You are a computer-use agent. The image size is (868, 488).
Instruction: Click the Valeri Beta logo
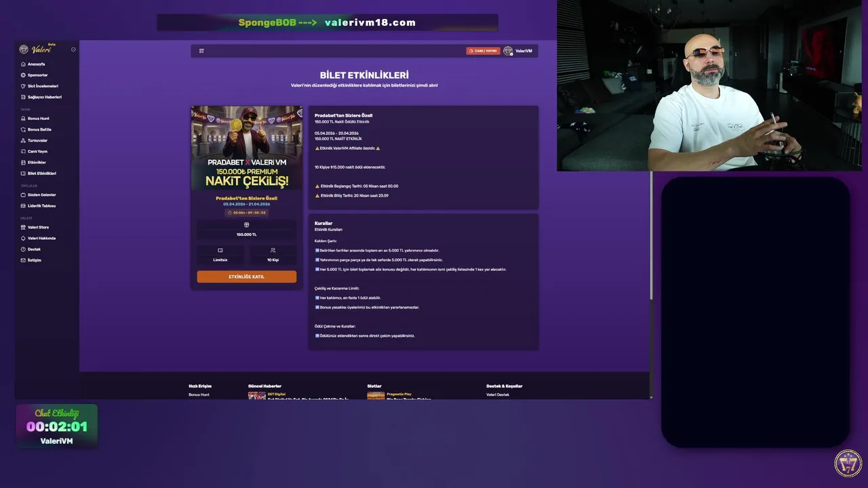coord(38,49)
